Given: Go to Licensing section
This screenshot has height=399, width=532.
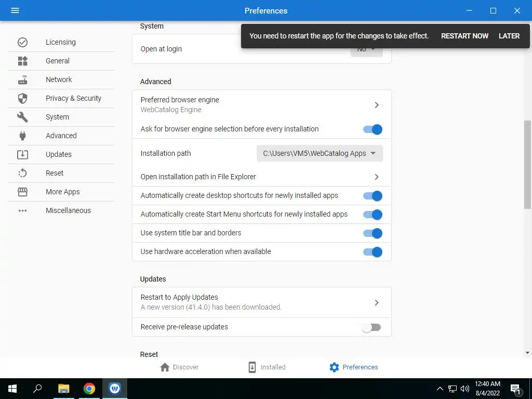Looking at the screenshot, I should (x=61, y=42).
